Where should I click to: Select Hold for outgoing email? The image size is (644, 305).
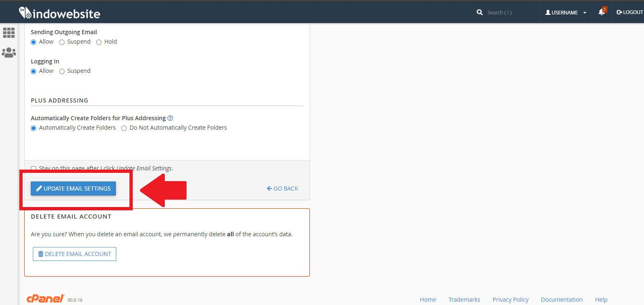99,42
